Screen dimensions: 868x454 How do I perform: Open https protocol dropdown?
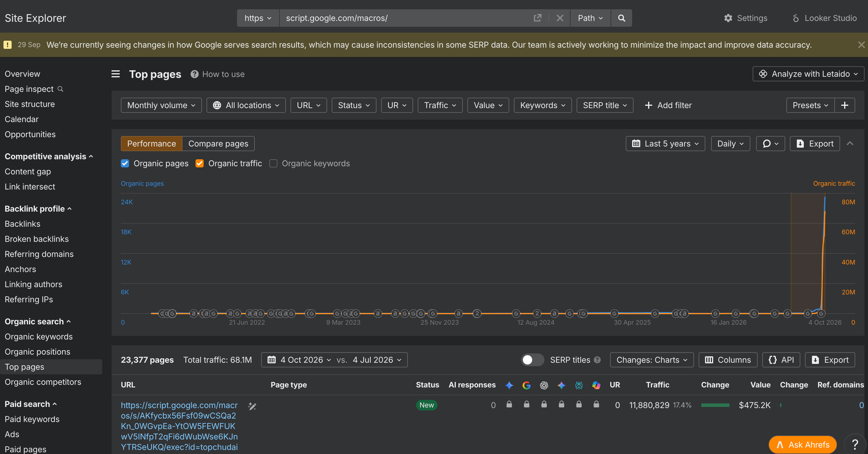(258, 18)
